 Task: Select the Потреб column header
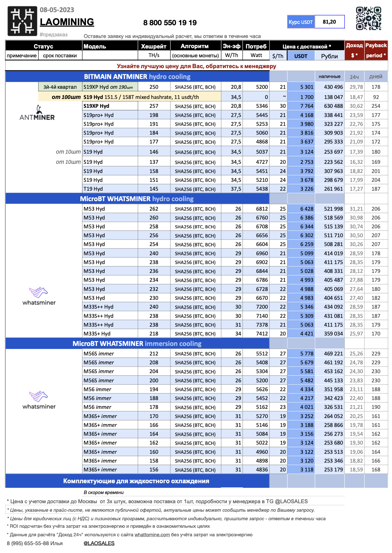256,46
